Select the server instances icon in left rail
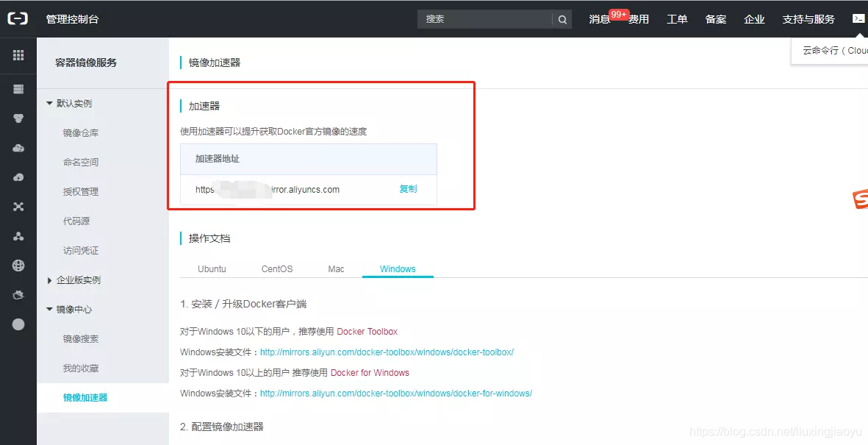 [x=18, y=88]
